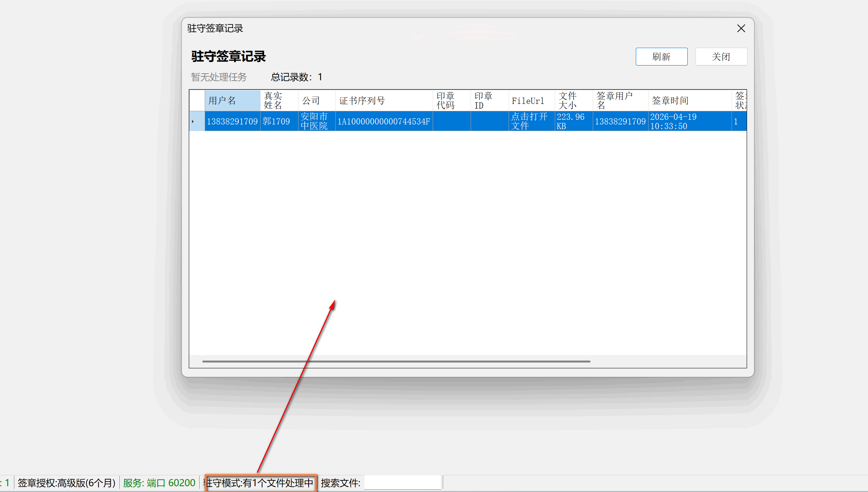Image resolution: width=868 pixels, height=492 pixels.
Task: Click the 搜索文件 input field
Action: [402, 482]
